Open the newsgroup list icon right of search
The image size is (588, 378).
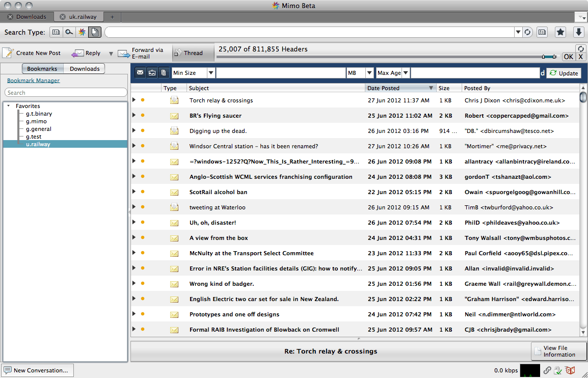[x=542, y=32]
